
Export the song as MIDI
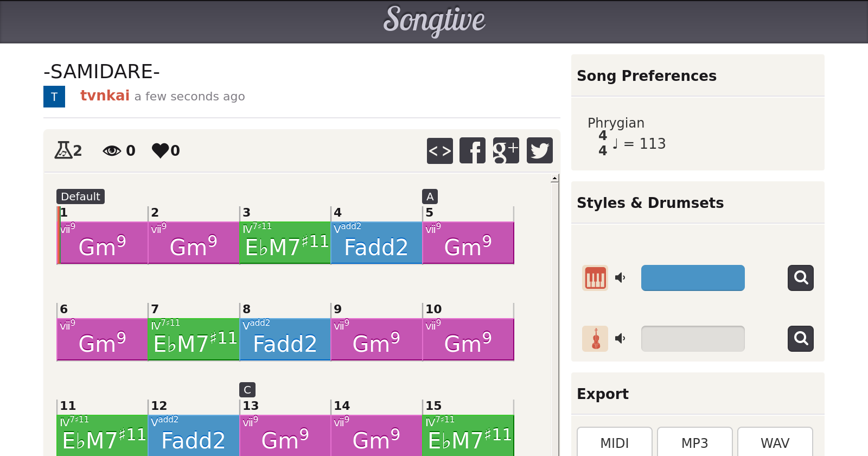614,443
